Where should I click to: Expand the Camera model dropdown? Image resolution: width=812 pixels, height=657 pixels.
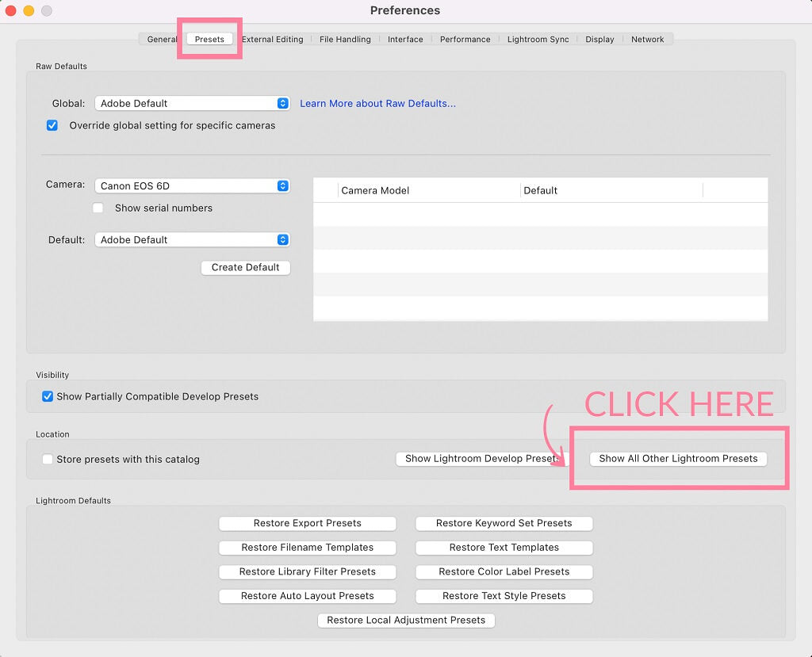192,186
